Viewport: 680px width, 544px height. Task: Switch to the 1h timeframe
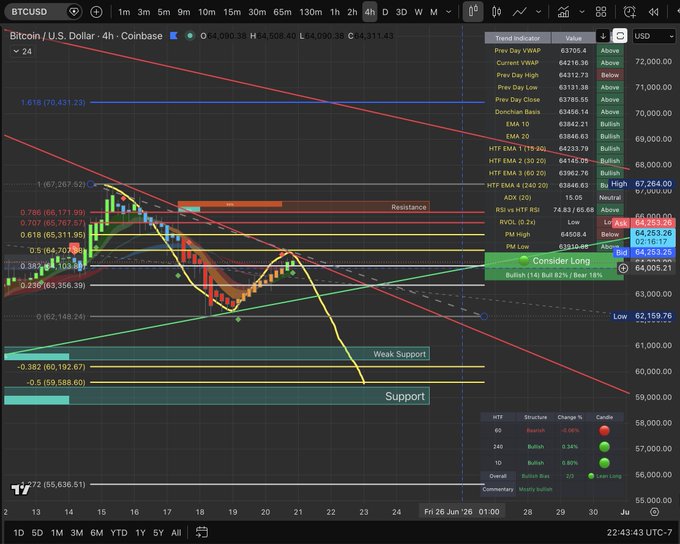335,12
